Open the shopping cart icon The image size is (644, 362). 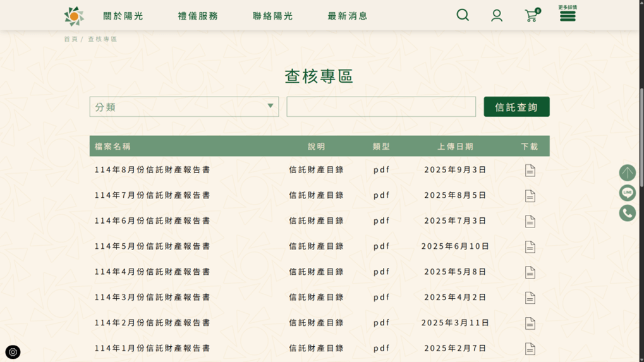[x=531, y=16]
